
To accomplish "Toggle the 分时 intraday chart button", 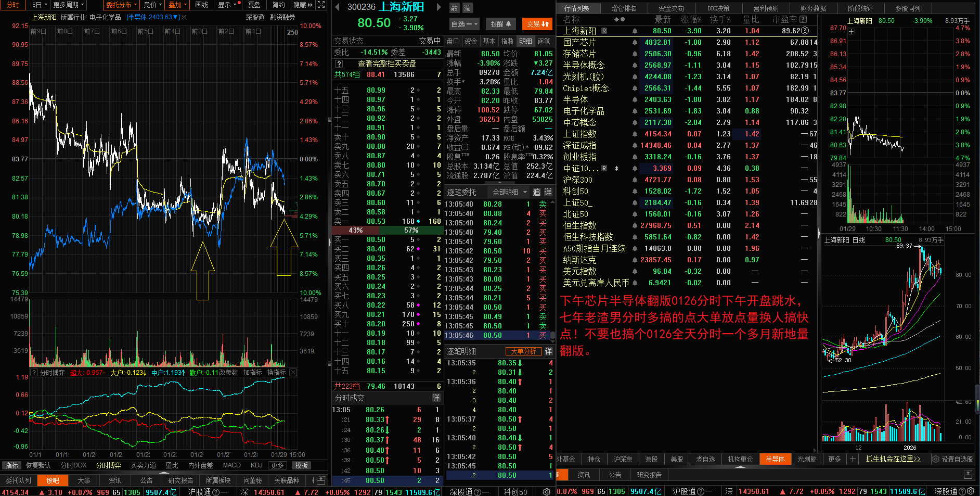I will coord(12,5).
